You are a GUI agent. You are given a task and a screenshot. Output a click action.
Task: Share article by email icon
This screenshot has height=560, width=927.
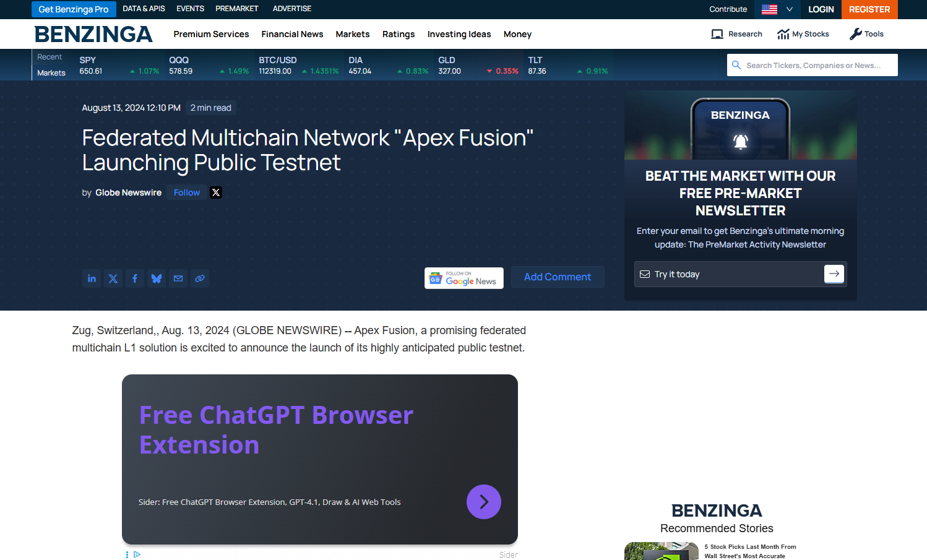click(178, 278)
